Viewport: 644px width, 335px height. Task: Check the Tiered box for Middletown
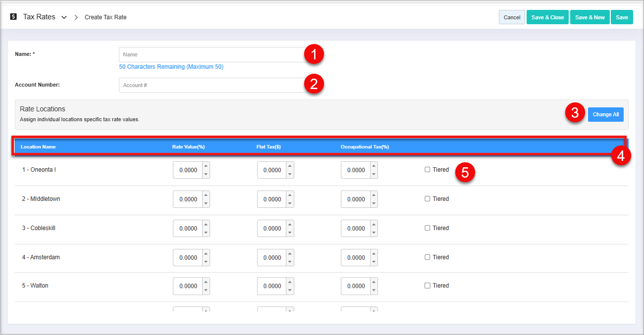(x=428, y=199)
